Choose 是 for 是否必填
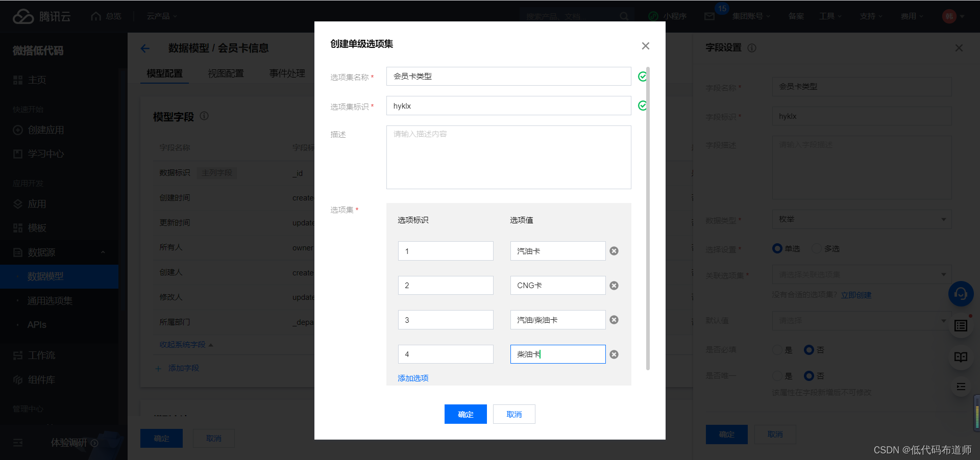This screenshot has height=460, width=980. pyautogui.click(x=777, y=350)
